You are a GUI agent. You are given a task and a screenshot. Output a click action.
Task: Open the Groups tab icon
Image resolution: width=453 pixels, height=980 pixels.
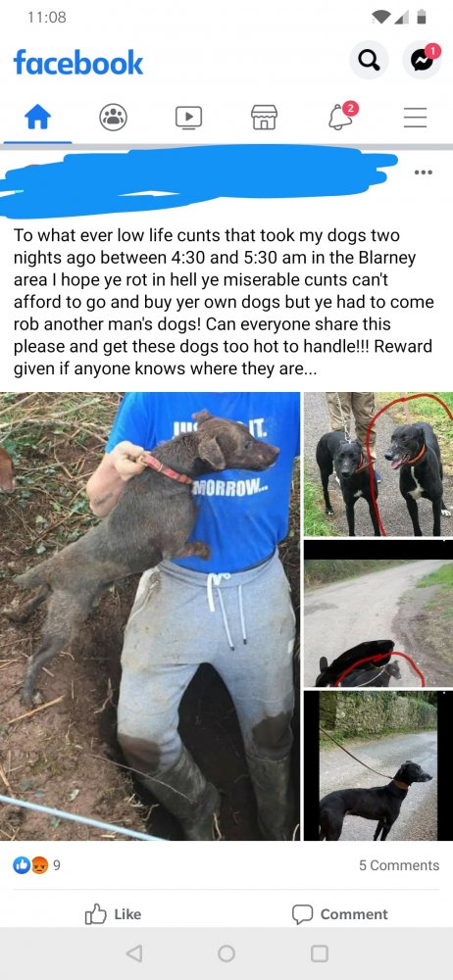pos(114,117)
